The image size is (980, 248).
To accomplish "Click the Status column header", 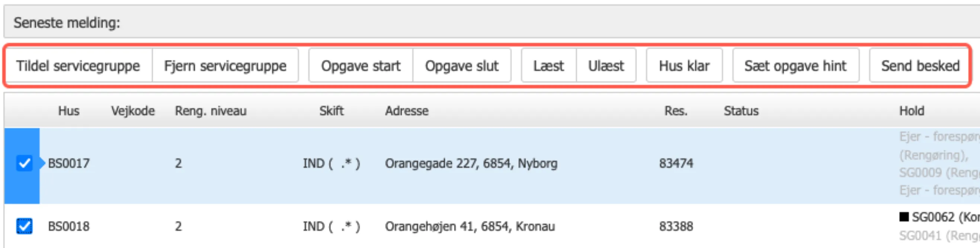I will [x=741, y=111].
